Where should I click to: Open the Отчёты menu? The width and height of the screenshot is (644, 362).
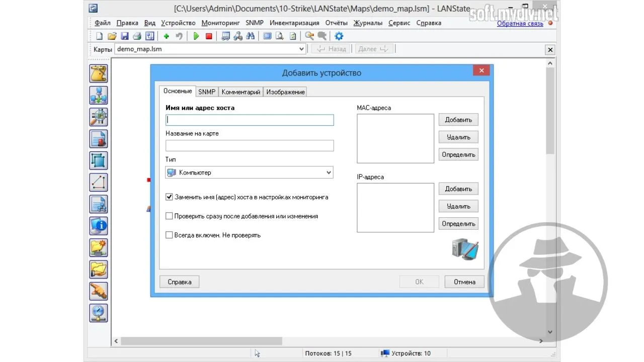coord(336,23)
